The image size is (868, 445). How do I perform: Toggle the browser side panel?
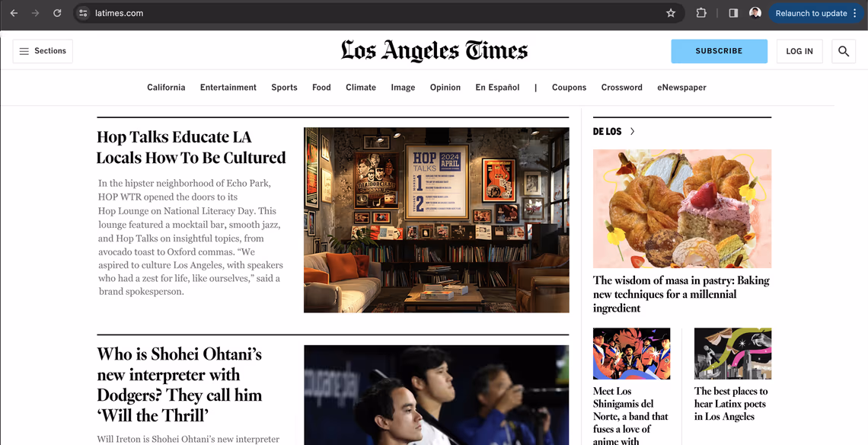(x=733, y=13)
